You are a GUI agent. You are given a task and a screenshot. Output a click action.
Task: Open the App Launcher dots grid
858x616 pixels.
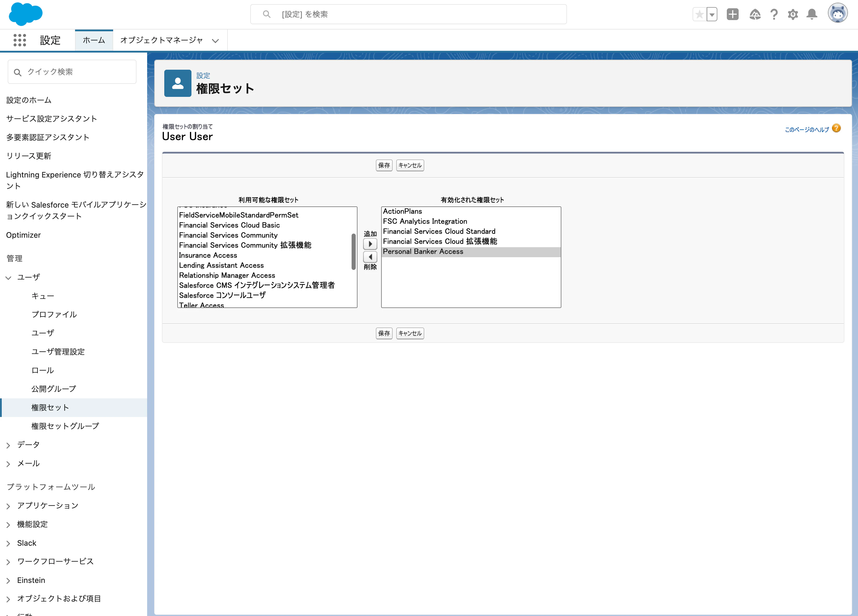click(20, 40)
